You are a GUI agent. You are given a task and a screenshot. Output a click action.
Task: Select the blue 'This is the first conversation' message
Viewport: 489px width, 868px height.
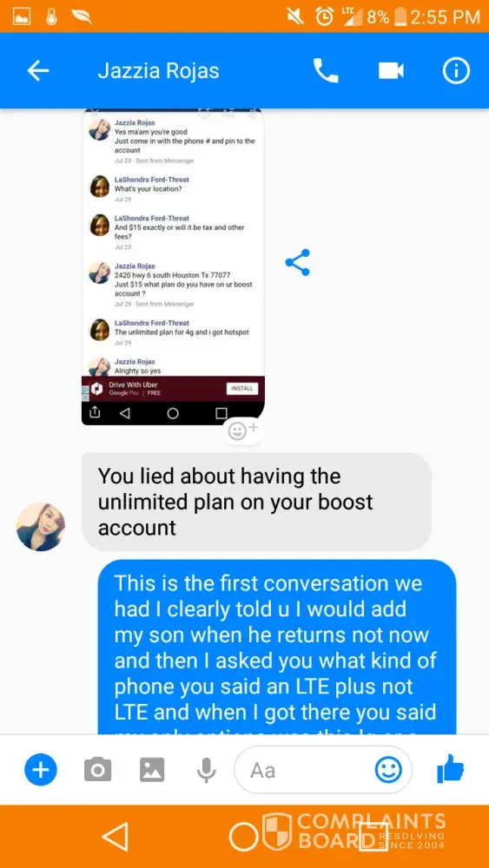coord(277,648)
